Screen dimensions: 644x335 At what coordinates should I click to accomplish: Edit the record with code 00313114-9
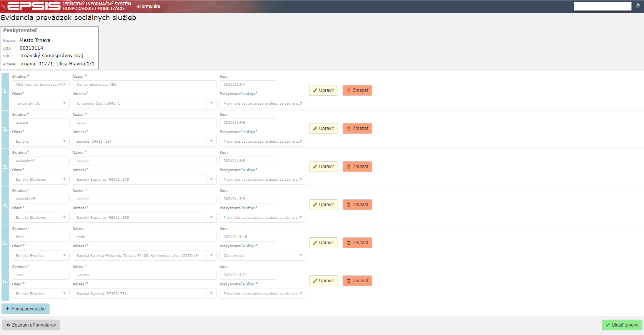[x=323, y=205]
